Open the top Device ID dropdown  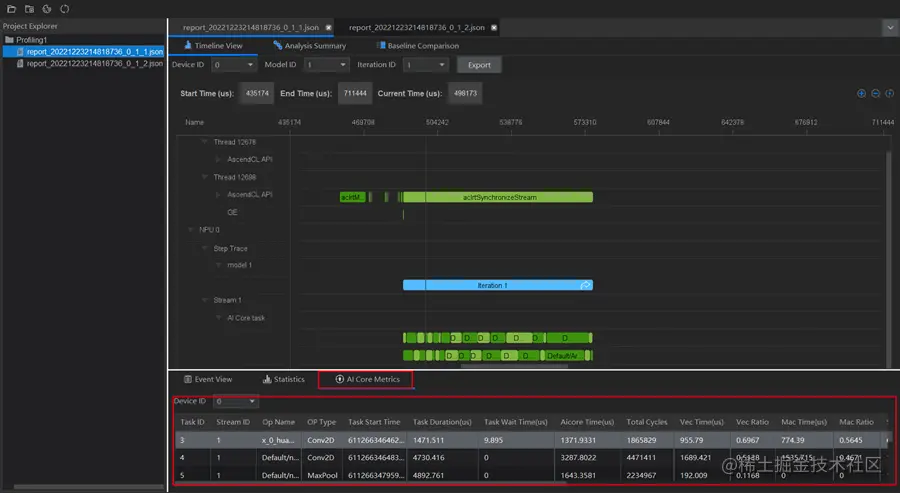pos(234,65)
